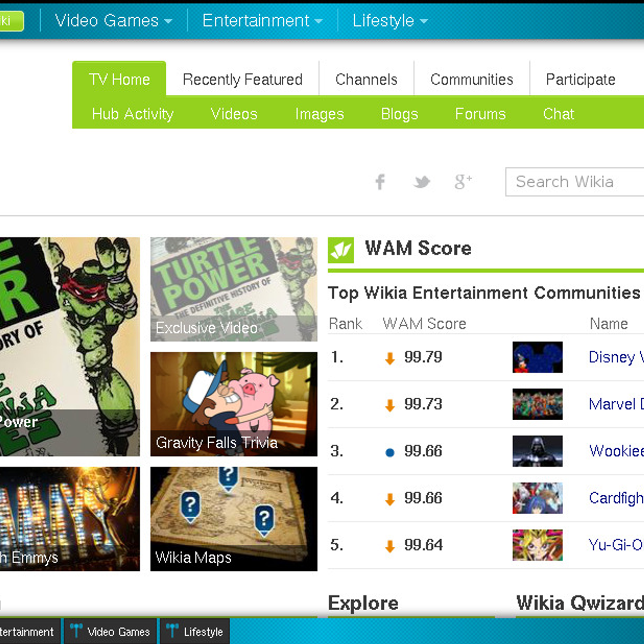This screenshot has height=644, width=644.
Task: Click the Facebook share icon
Action: pos(380,182)
